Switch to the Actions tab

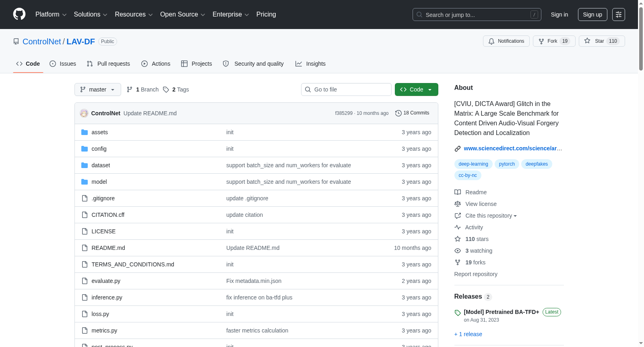[x=156, y=64]
